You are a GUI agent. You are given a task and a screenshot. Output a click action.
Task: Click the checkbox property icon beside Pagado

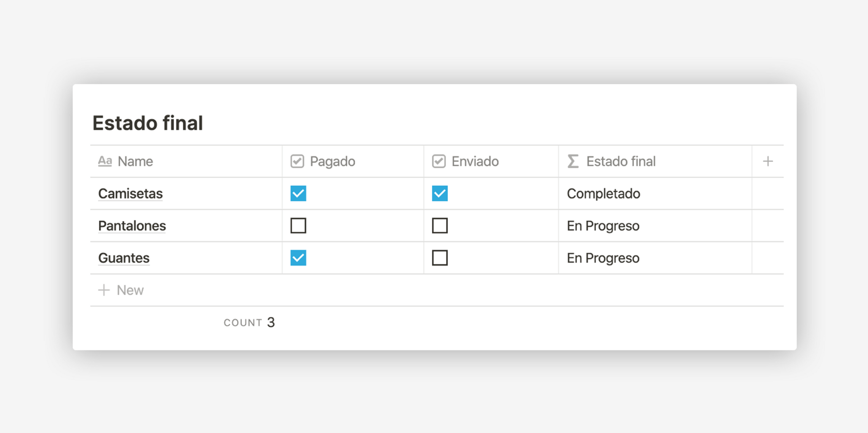pyautogui.click(x=297, y=161)
